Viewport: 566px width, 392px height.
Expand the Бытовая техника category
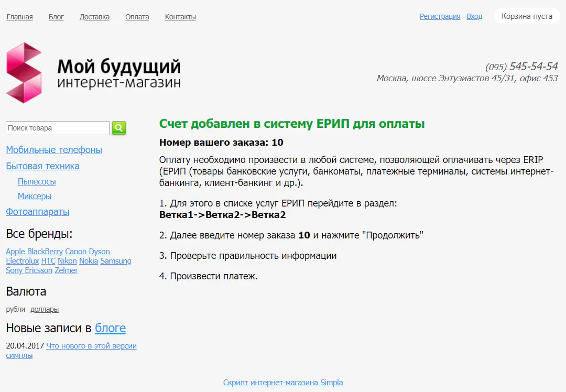click(42, 166)
